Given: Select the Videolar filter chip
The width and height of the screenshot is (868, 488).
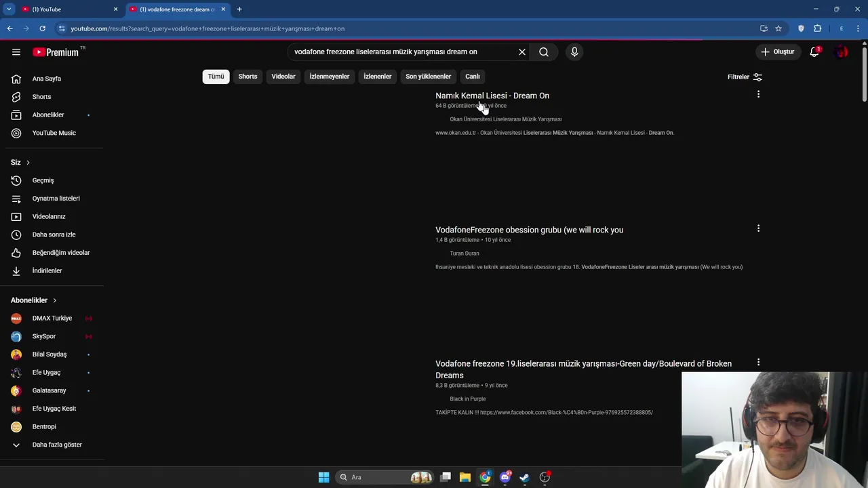Looking at the screenshot, I should [x=283, y=77].
